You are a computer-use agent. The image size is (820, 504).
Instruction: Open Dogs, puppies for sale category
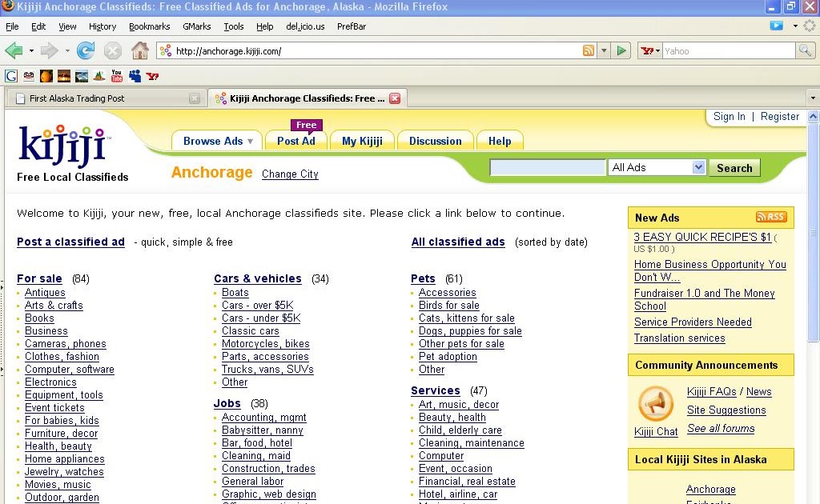pyautogui.click(x=470, y=330)
